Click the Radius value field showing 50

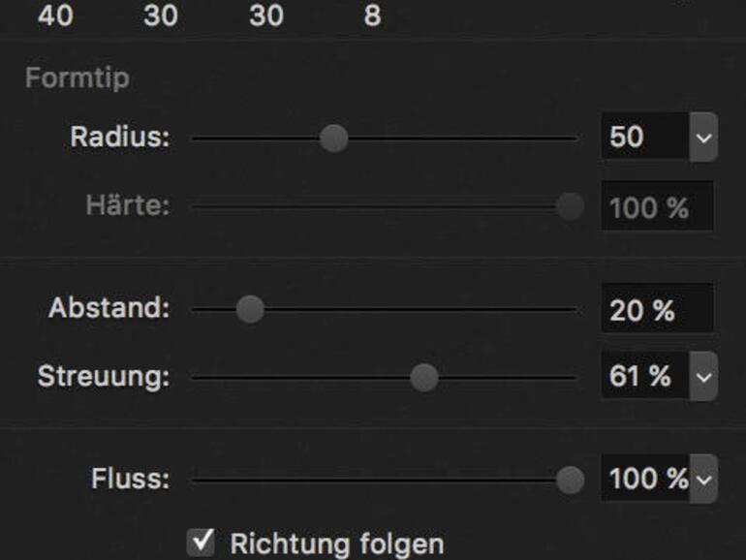(x=643, y=138)
